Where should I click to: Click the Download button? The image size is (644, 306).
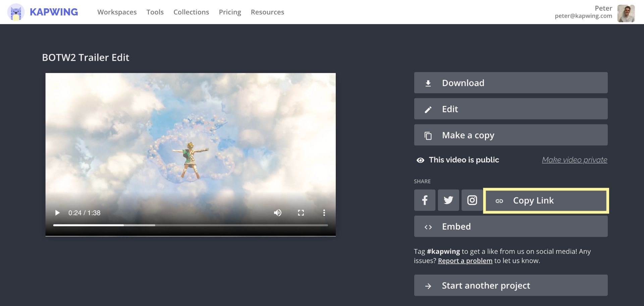click(511, 83)
